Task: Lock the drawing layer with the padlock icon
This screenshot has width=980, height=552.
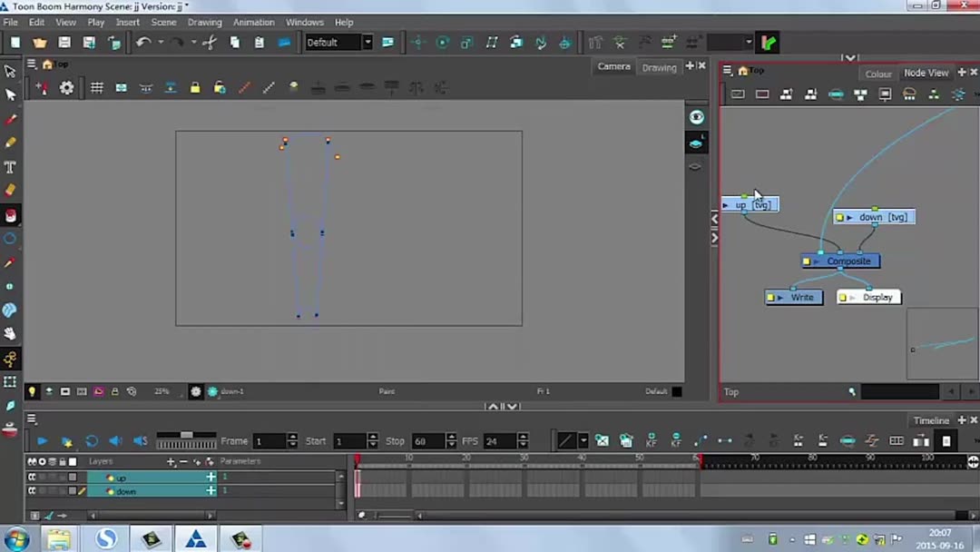Action: [195, 87]
